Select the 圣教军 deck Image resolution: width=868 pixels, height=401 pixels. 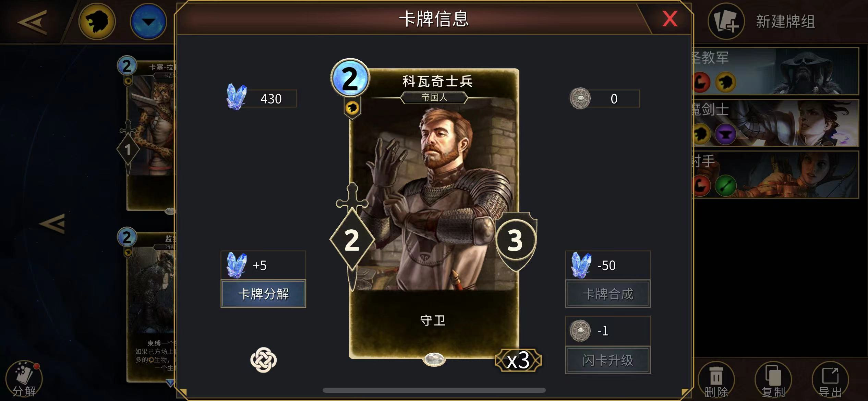775,71
